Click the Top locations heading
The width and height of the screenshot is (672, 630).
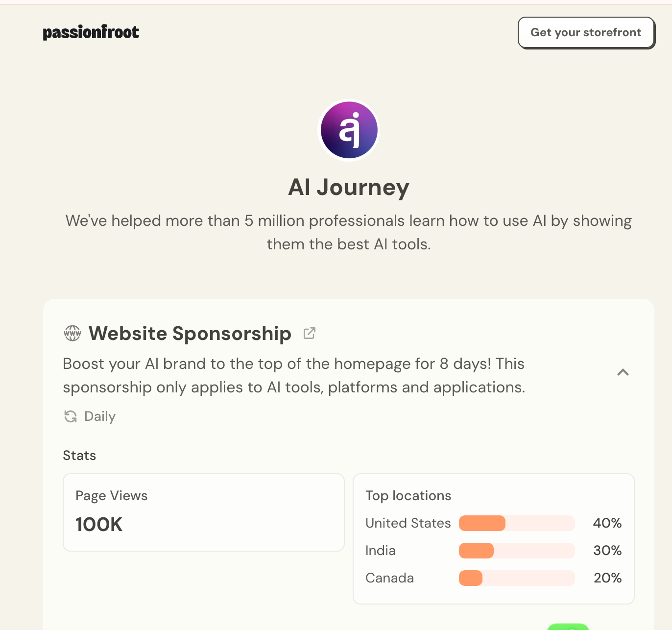[408, 496]
